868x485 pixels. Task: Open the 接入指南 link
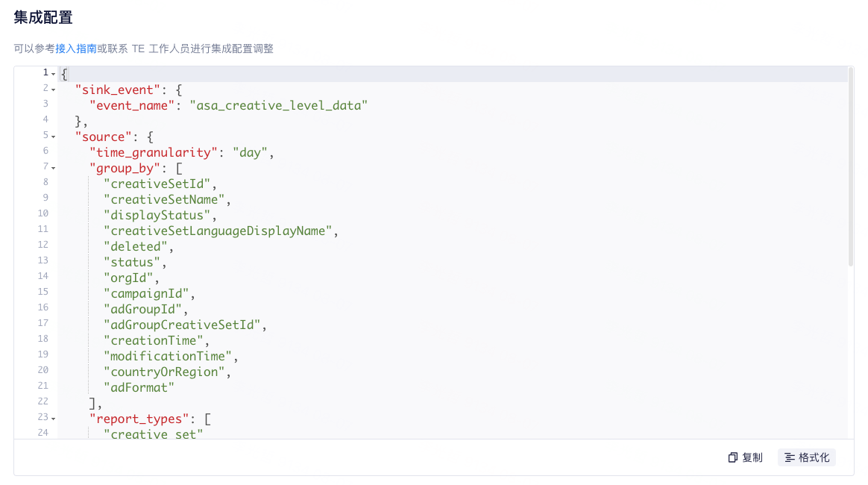click(x=76, y=48)
